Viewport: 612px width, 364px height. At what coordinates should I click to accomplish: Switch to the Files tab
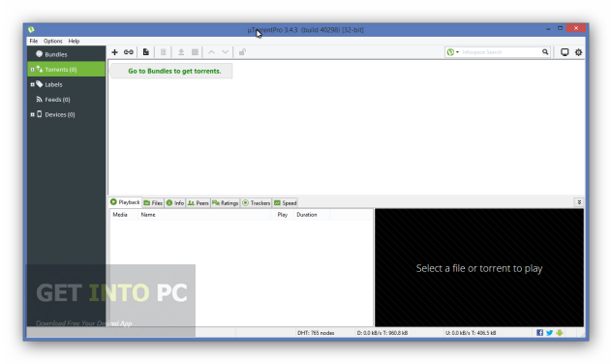click(153, 203)
